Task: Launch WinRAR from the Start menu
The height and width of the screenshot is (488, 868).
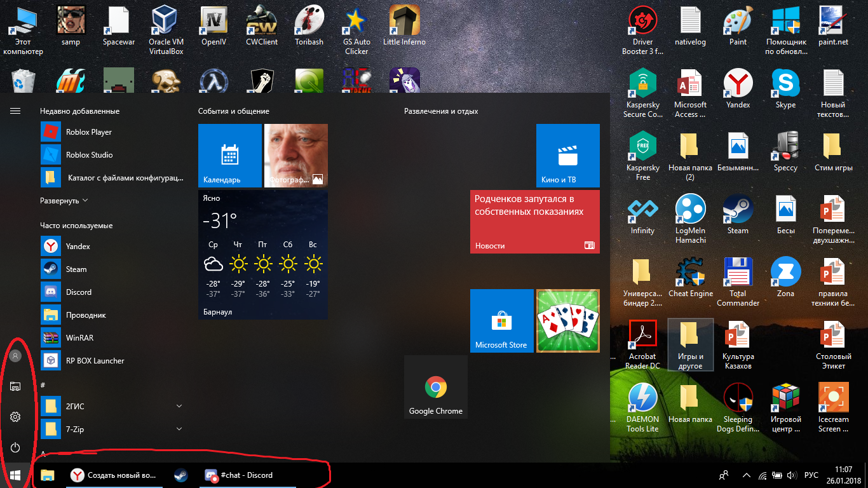Action: [x=113, y=338]
